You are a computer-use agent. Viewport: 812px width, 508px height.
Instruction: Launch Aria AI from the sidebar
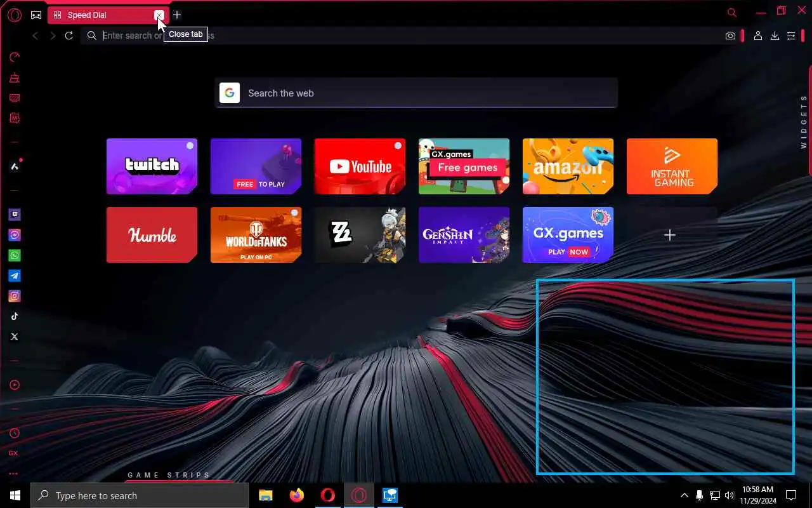(x=15, y=166)
